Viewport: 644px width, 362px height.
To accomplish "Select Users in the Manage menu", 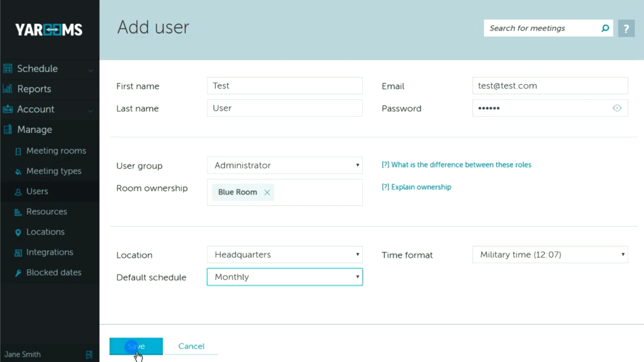I will (x=37, y=191).
